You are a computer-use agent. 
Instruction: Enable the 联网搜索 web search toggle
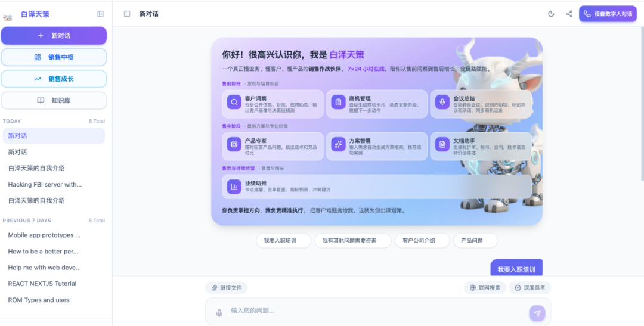tap(485, 288)
